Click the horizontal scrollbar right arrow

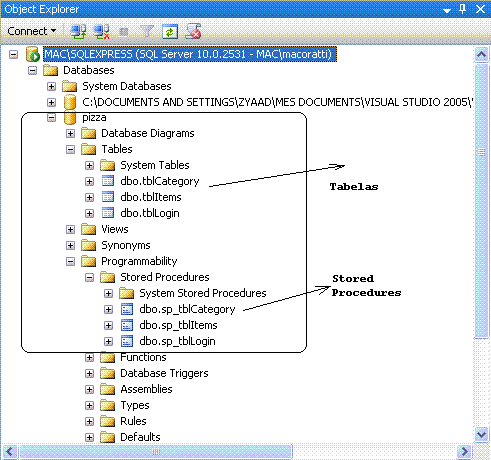[464, 452]
